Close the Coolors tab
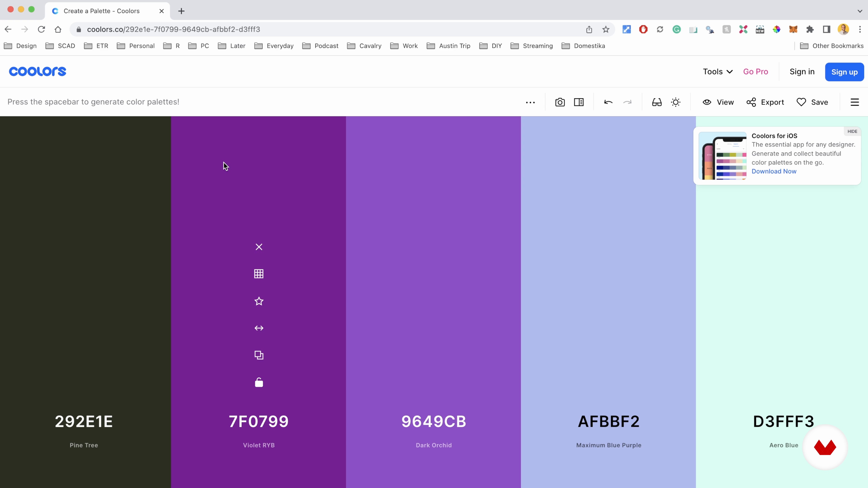Screen dimensions: 868x488 [x=162, y=11]
